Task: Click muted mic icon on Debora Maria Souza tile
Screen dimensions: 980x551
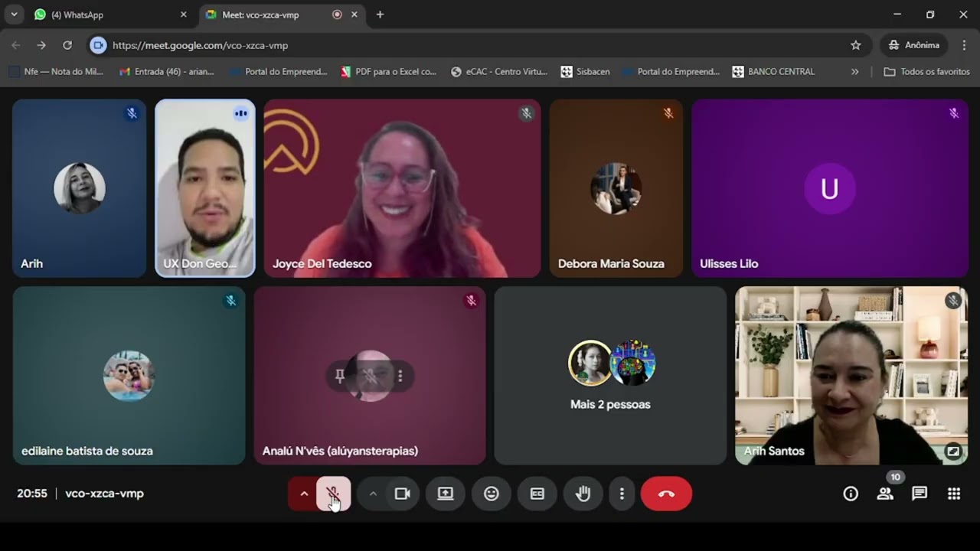Action: 668,113
